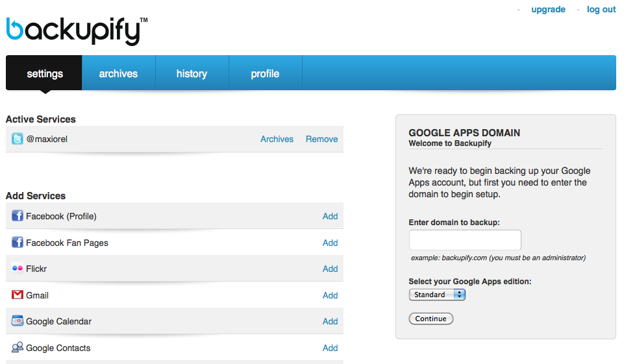Image resolution: width=624 pixels, height=364 pixels.
Task: Click the Select your Google Apps edition label
Action: pos(470,281)
